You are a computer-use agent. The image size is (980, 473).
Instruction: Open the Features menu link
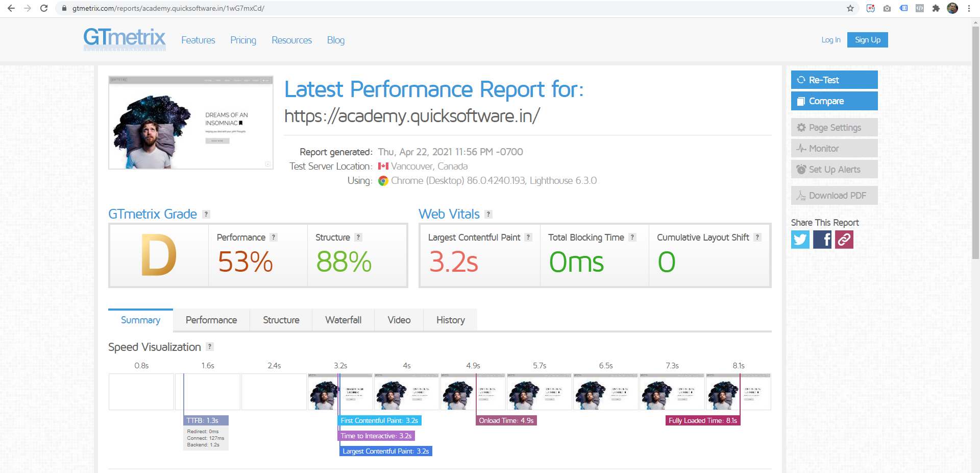[x=198, y=40]
